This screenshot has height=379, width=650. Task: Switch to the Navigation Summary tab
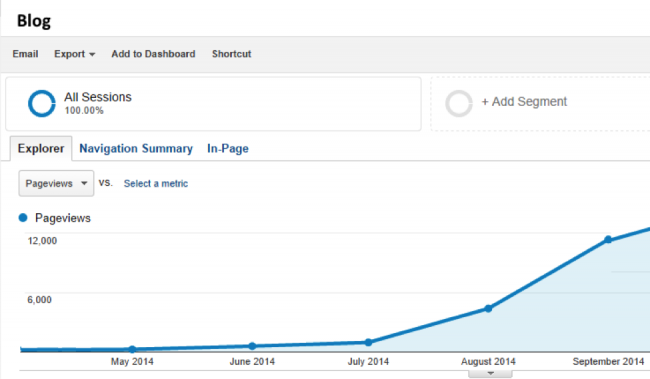coord(136,148)
